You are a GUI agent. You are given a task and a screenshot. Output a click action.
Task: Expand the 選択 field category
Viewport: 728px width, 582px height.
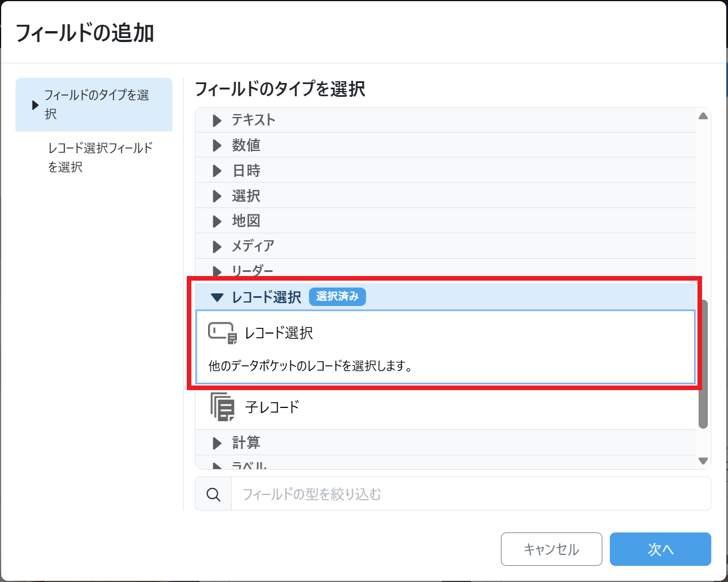tap(246, 196)
